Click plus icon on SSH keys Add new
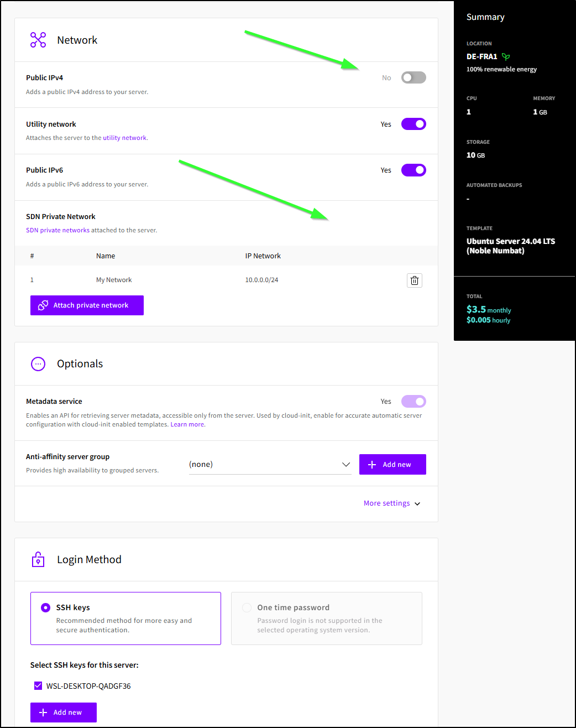 point(43,713)
